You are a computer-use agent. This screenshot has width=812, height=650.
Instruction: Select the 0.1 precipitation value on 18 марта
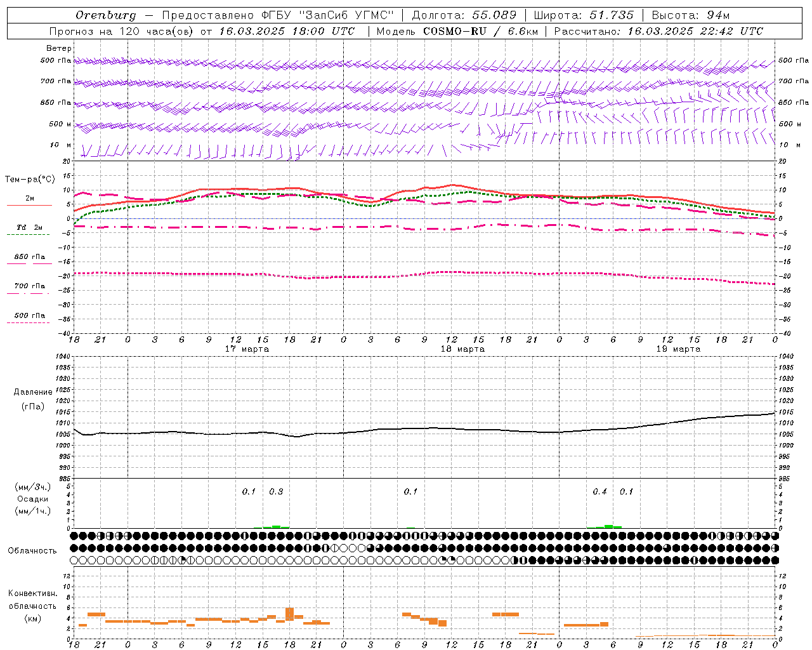[410, 492]
